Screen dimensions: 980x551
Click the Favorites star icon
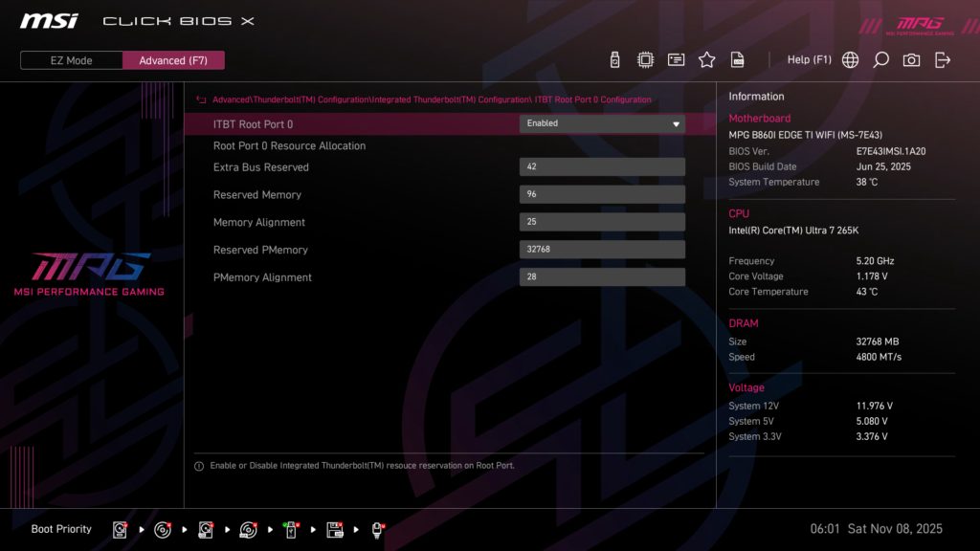(706, 58)
